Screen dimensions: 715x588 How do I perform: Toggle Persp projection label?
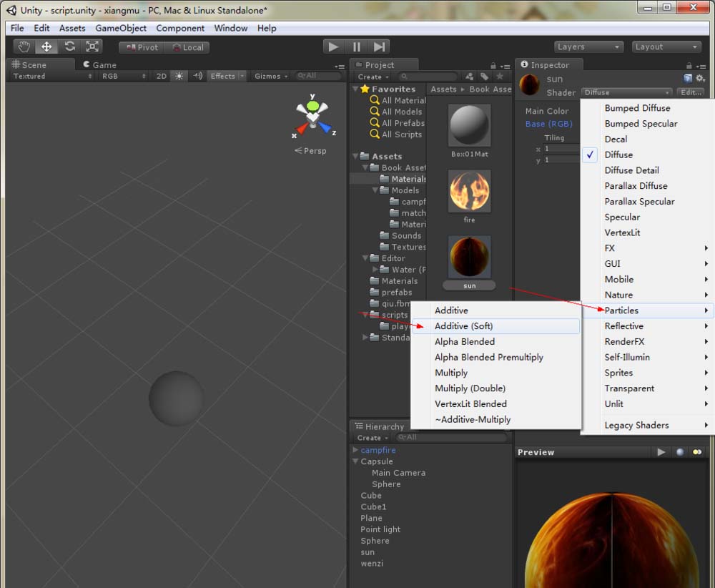coord(310,150)
